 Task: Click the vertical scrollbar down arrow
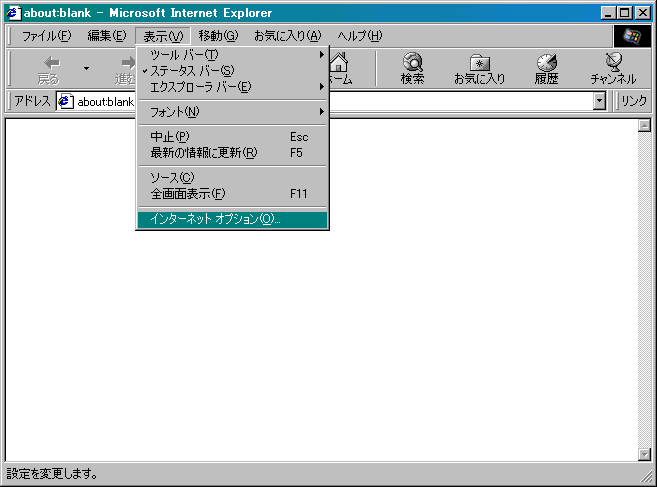click(644, 454)
